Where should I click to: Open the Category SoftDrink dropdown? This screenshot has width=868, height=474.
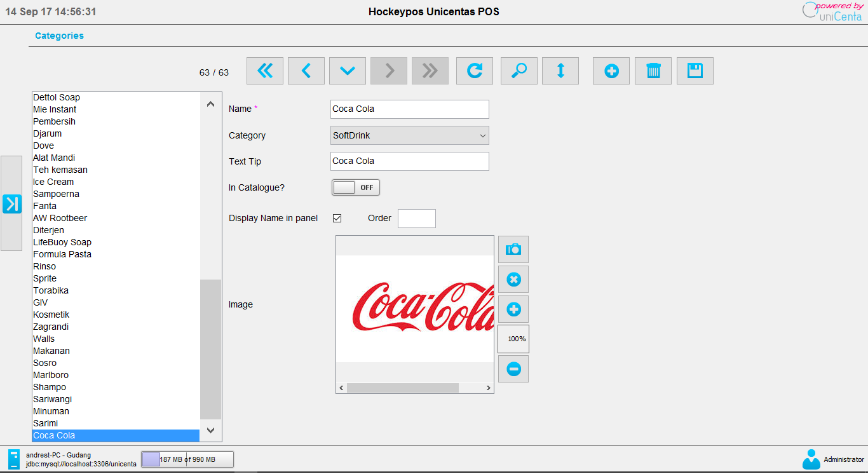coord(410,135)
